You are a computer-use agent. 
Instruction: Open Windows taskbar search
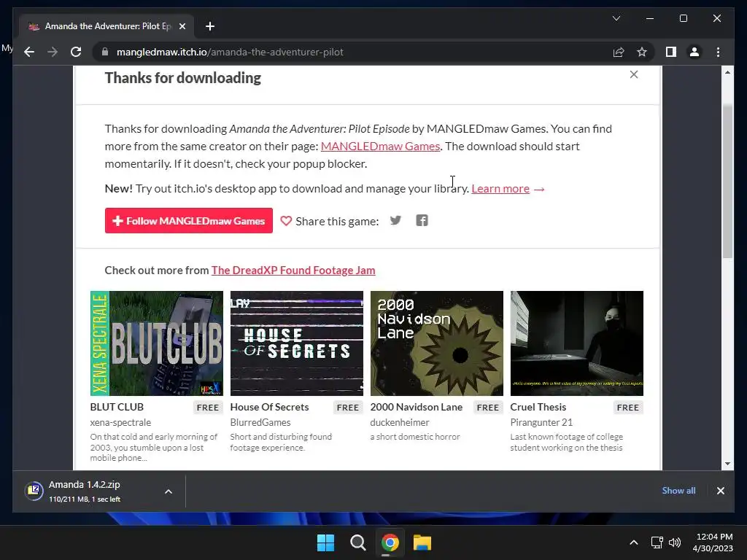[x=357, y=542]
